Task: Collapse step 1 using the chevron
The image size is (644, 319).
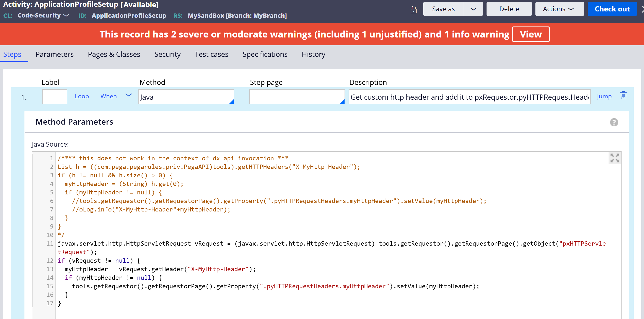Action: point(129,95)
